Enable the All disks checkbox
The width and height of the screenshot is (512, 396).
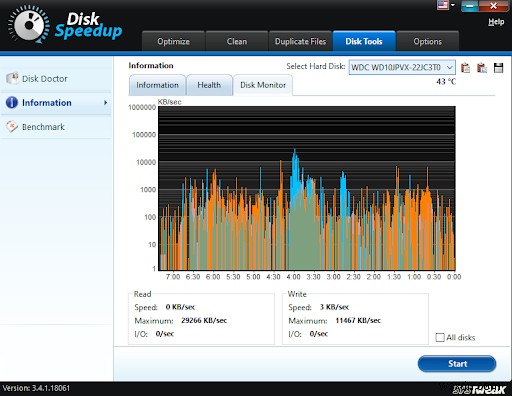[440, 337]
